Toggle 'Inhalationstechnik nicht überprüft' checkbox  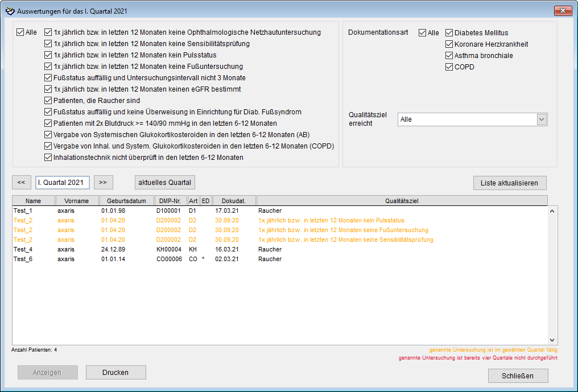tap(48, 158)
